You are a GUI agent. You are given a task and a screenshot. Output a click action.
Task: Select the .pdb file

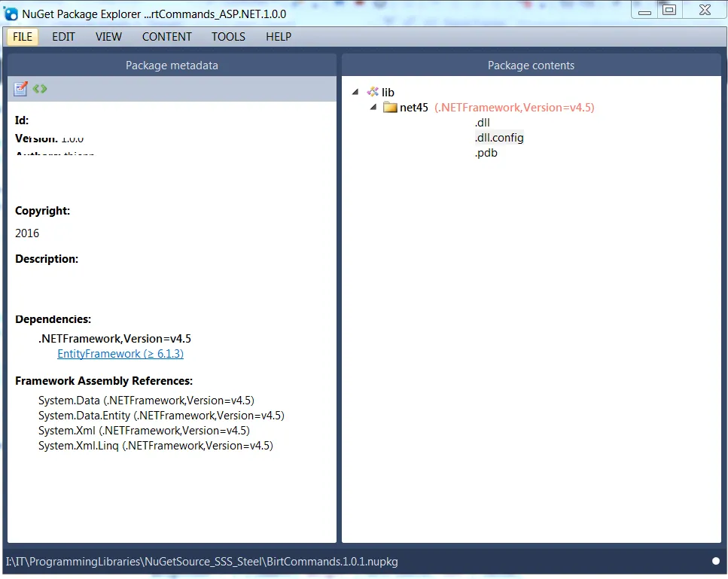(486, 153)
